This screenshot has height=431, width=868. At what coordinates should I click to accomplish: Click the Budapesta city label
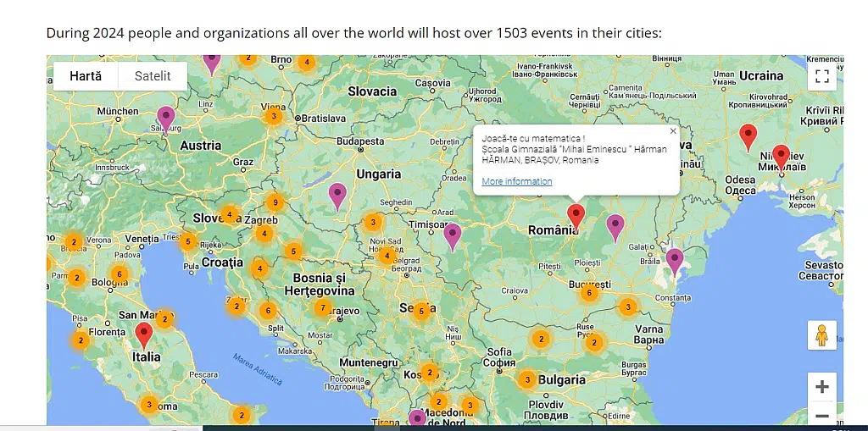pyautogui.click(x=360, y=141)
